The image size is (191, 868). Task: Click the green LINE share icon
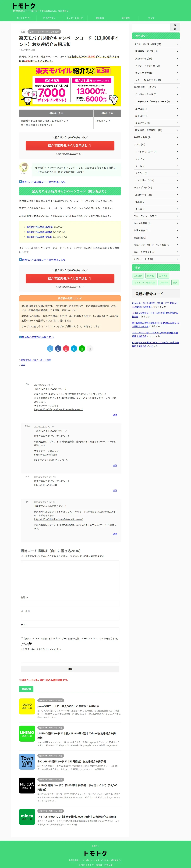pos(82,349)
